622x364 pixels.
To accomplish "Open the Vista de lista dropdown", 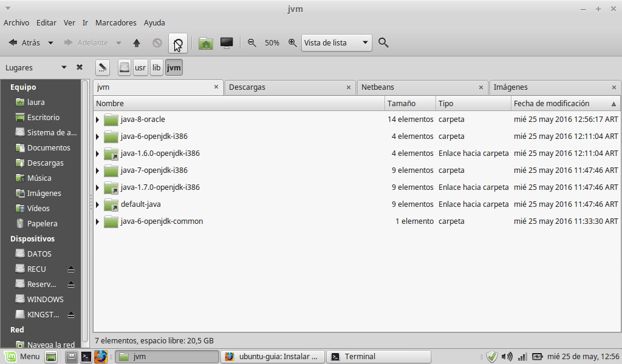I will [x=337, y=43].
